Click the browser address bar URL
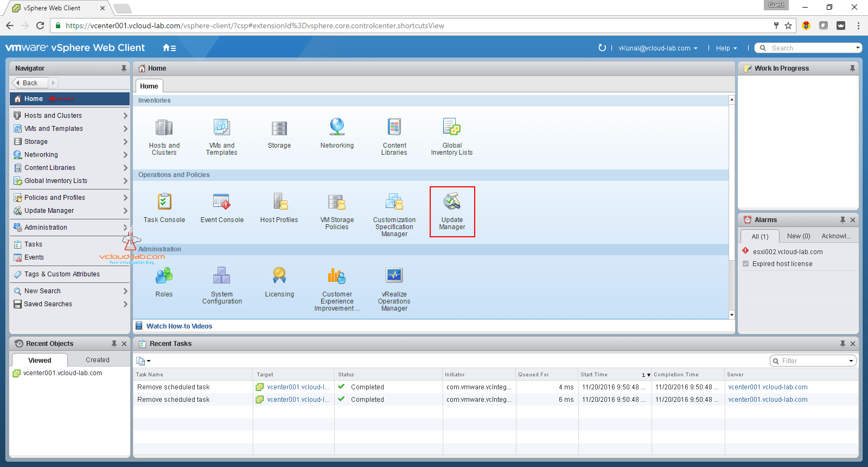 254,26
